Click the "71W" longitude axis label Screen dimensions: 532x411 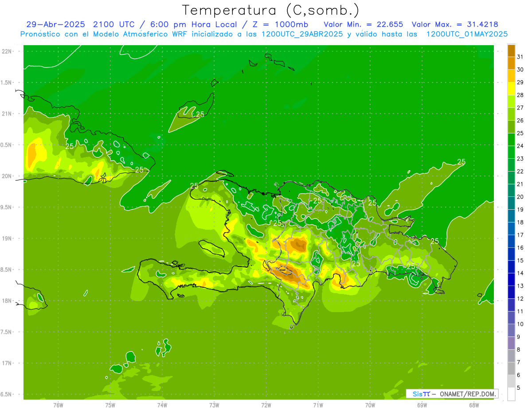pos(318,405)
